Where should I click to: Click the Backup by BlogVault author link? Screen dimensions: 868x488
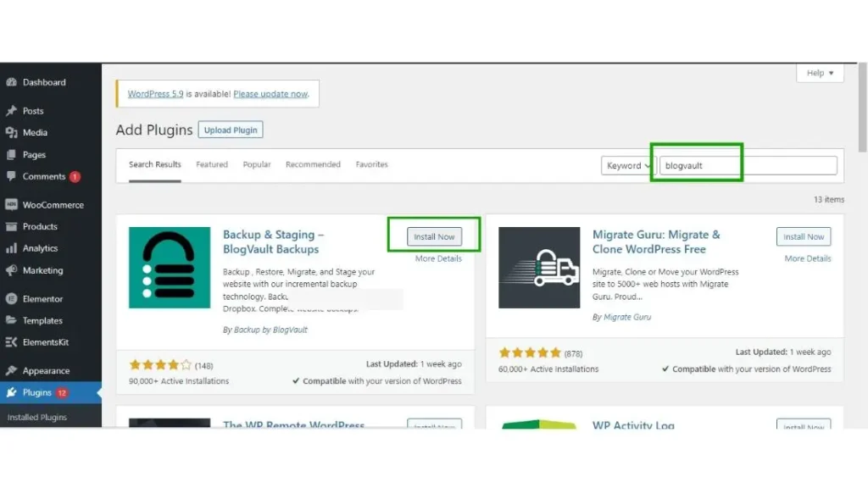(x=270, y=330)
